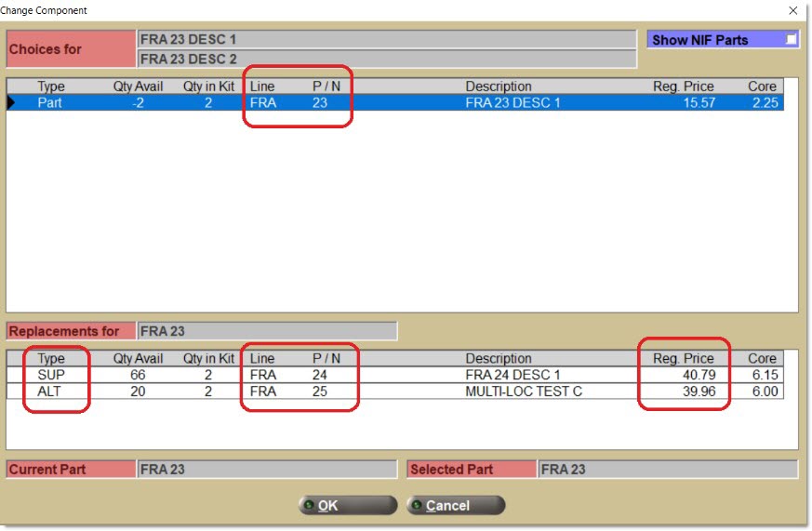
Task: Click the Selected Part field
Action: point(667,470)
